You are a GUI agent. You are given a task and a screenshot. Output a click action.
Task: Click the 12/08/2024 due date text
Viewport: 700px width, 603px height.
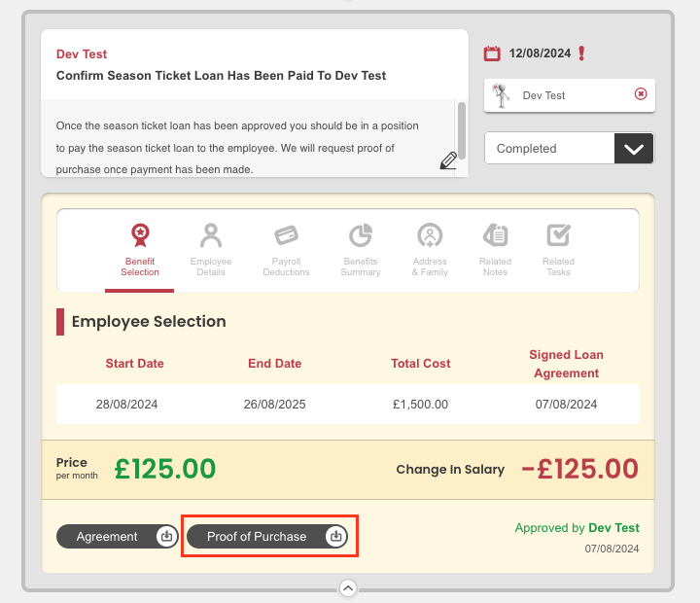(540, 53)
